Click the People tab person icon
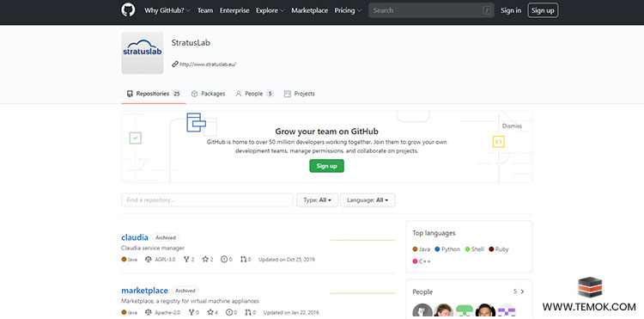The width and height of the screenshot is (644, 319). (x=238, y=94)
